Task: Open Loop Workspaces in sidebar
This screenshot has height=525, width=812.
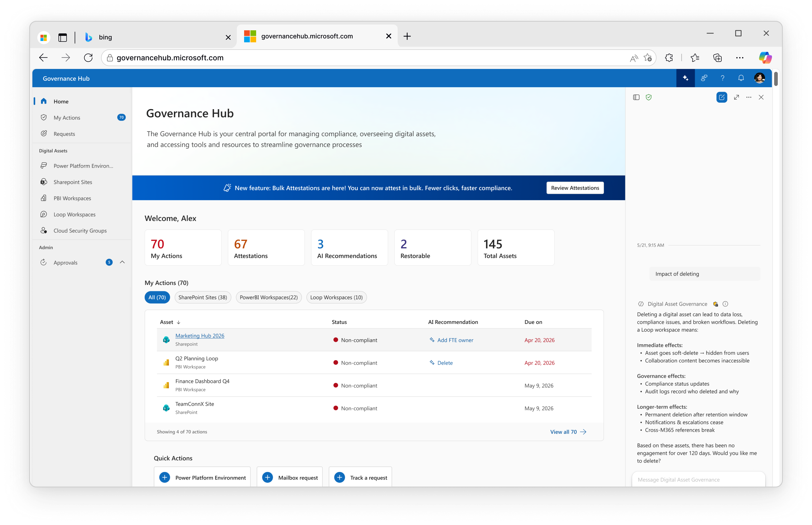Action: (x=82, y=214)
